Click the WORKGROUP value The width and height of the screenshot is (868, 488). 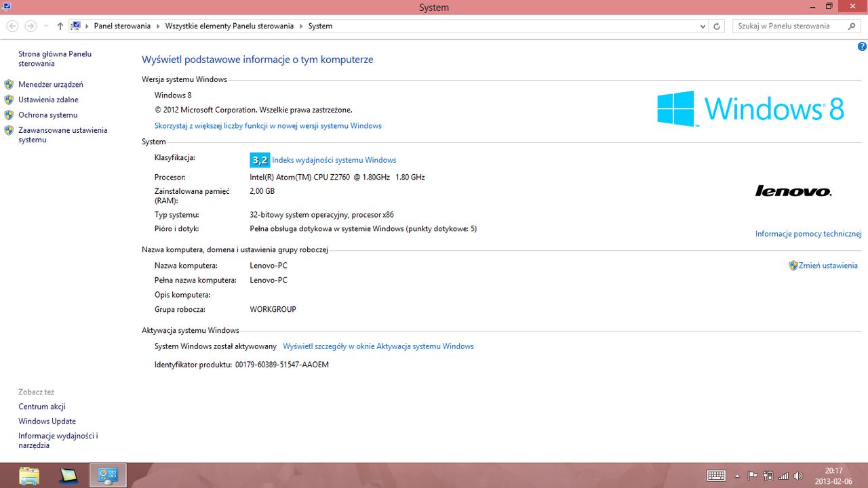(273, 309)
